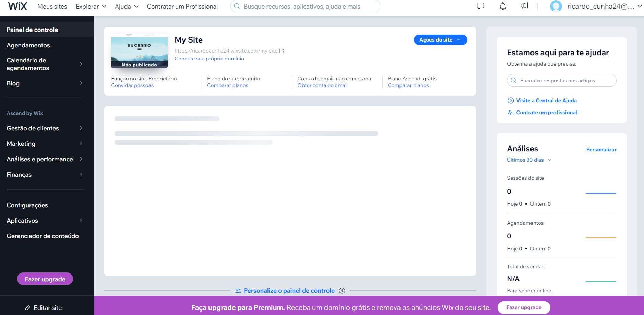
Task: Expand Calendário de agendamentos submenu
Action: point(81,64)
